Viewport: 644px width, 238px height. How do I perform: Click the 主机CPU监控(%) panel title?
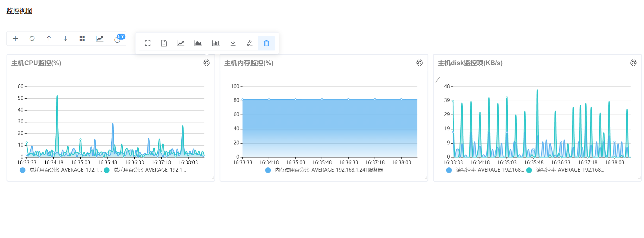click(36, 63)
